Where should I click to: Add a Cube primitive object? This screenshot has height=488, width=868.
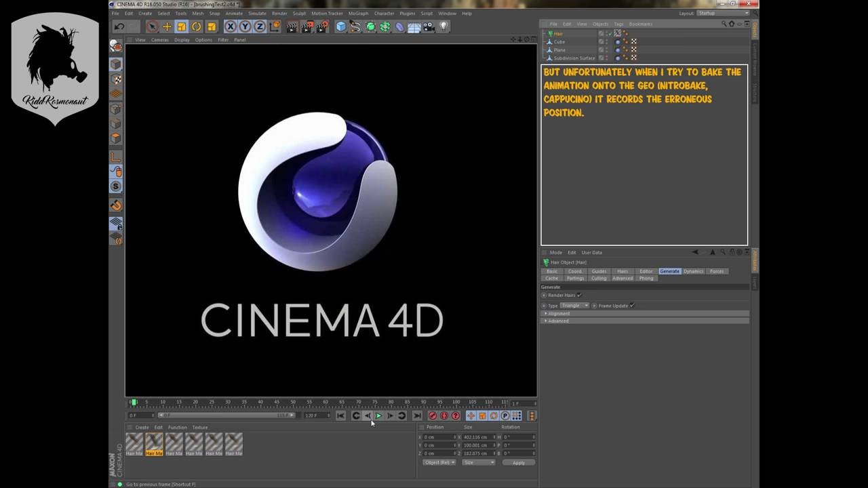coord(341,26)
